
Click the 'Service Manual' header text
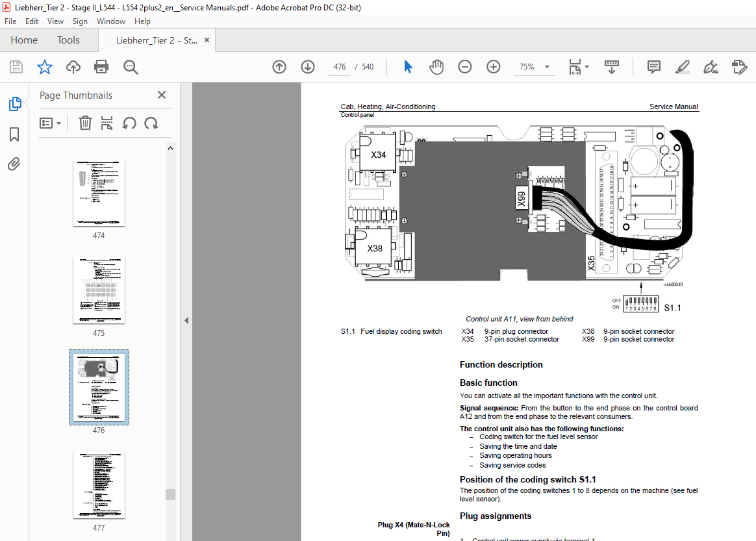674,107
